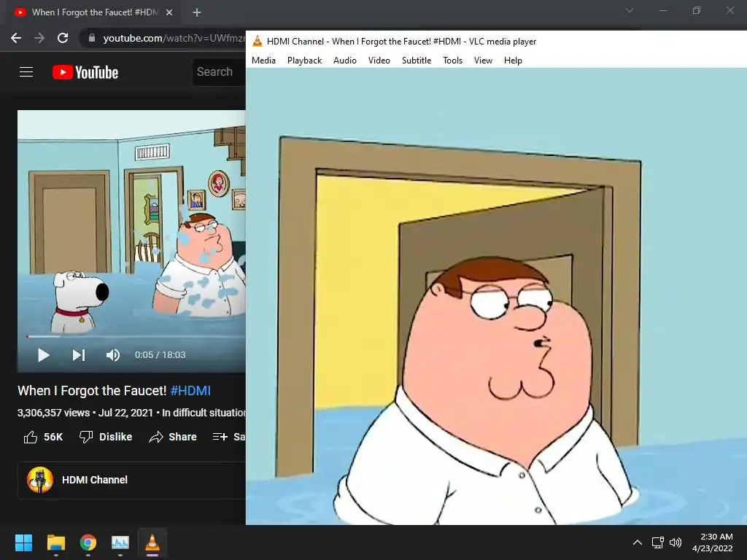Go back in Chrome browser
747x560 pixels.
(16, 38)
